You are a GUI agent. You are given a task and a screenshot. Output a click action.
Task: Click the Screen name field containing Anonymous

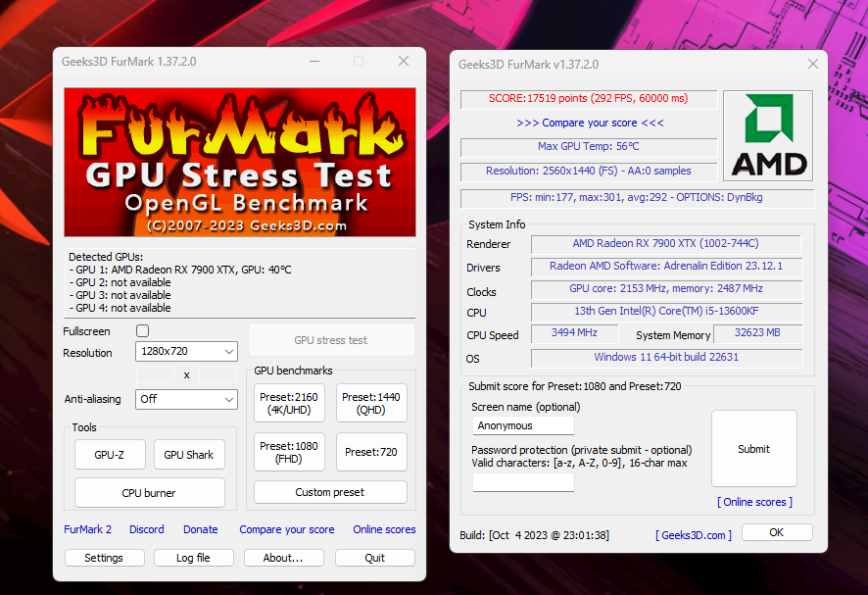[x=523, y=425]
